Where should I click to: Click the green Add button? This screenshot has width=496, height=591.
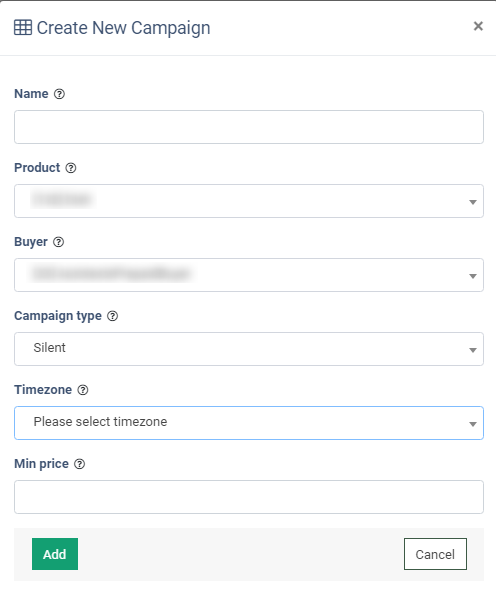point(55,554)
